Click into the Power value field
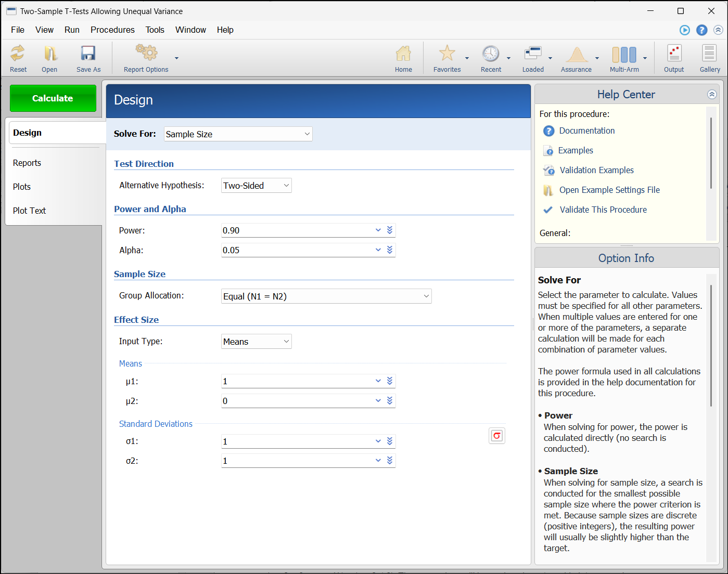Image resolution: width=728 pixels, height=574 pixels. (x=297, y=231)
